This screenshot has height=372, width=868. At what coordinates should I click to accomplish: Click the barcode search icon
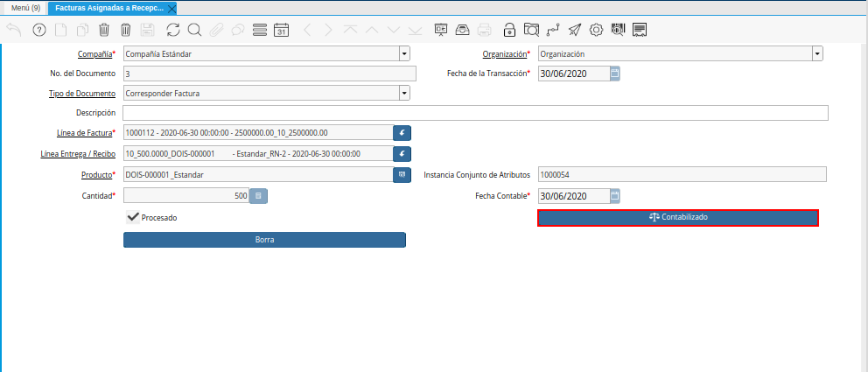pos(618,30)
